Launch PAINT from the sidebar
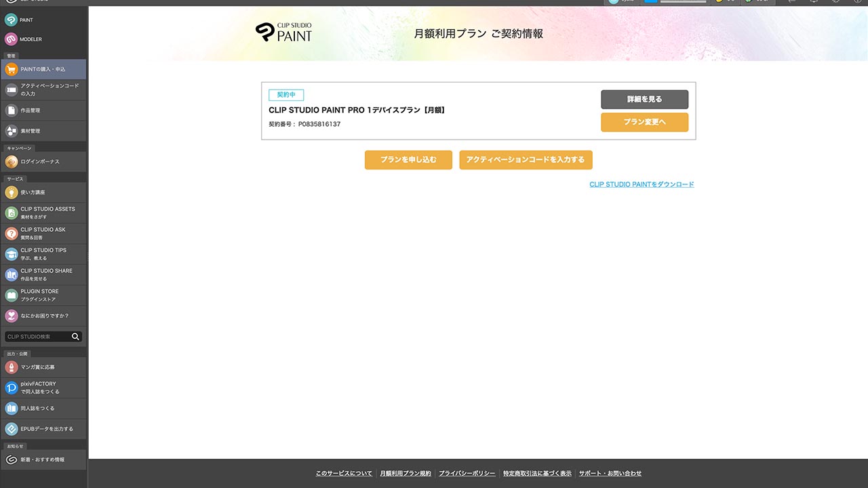 pos(43,20)
